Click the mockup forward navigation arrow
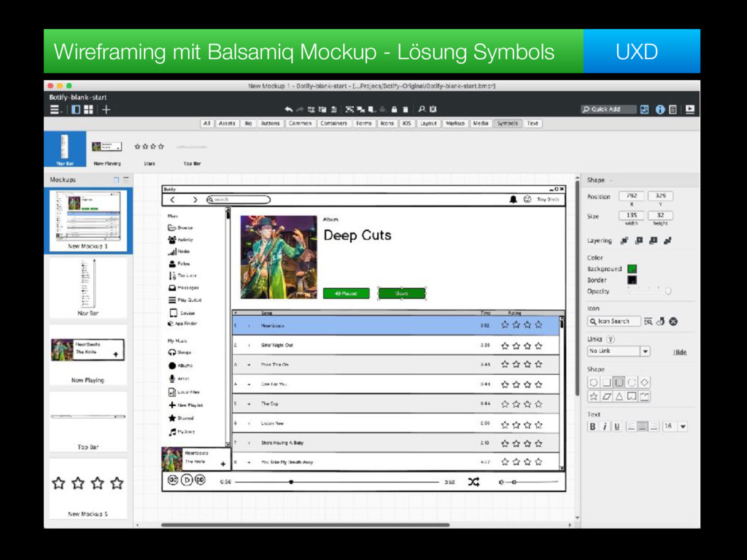747x560 pixels. (195, 200)
